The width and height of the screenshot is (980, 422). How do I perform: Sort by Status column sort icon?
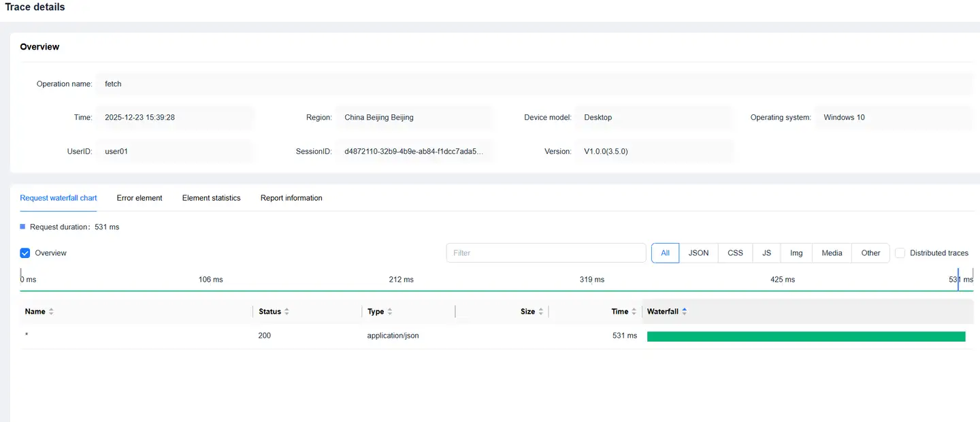(287, 312)
